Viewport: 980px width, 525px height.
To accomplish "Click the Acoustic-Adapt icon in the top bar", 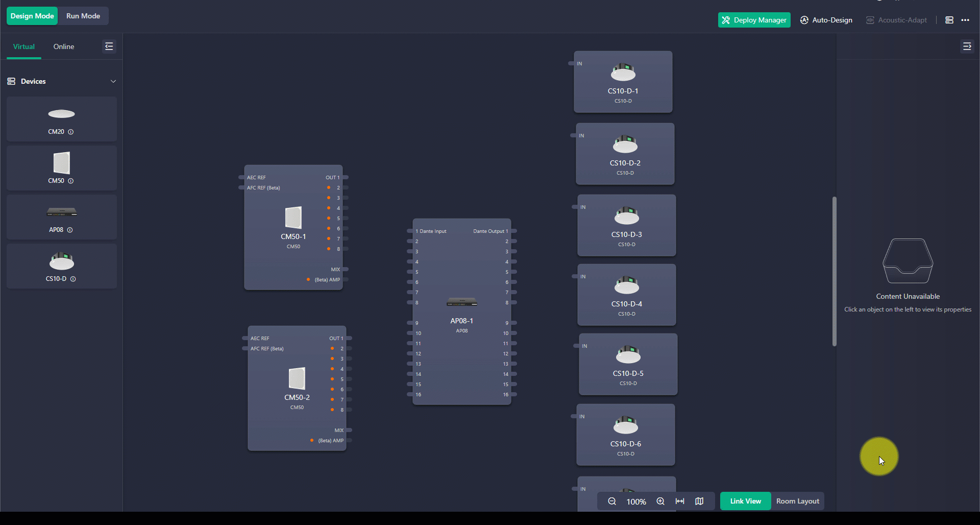I will (x=870, y=20).
